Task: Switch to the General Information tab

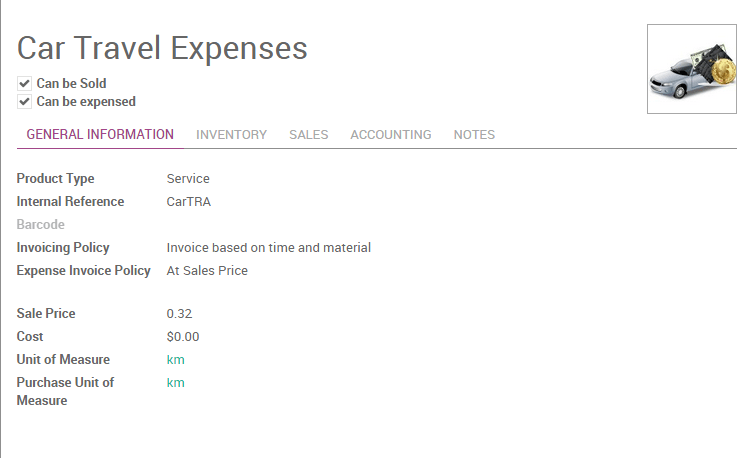Action: click(x=100, y=135)
